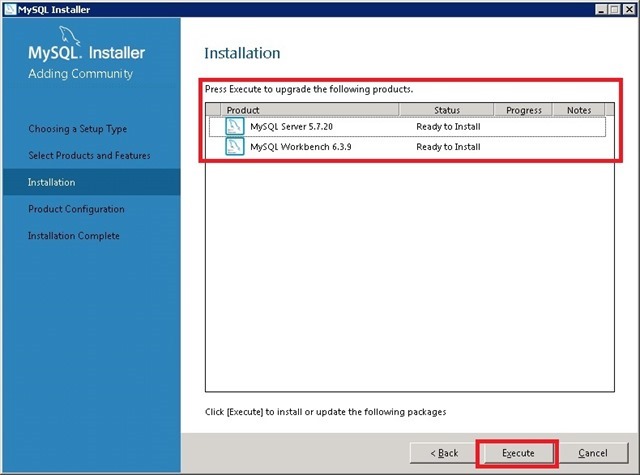
Task: Click the Progress column header
Action: (523, 110)
